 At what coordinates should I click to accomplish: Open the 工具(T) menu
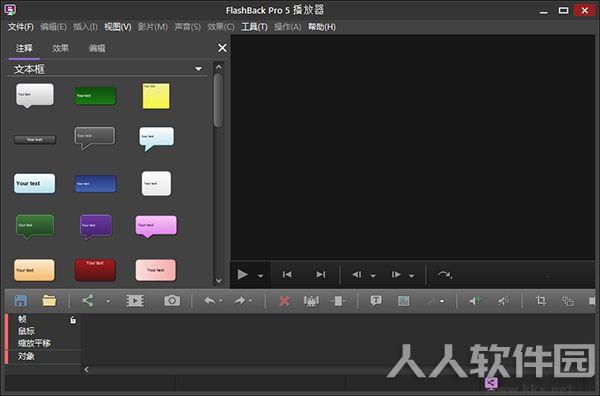(254, 27)
